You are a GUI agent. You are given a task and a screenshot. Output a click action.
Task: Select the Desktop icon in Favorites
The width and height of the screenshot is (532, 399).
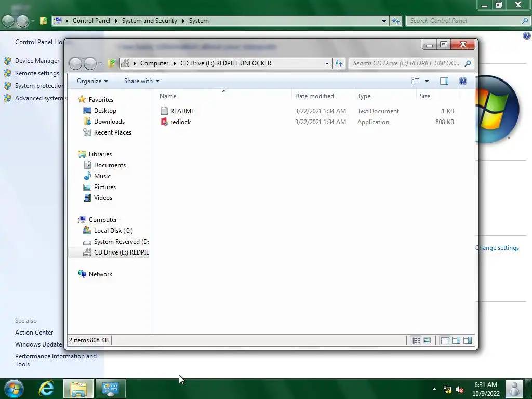87,111
